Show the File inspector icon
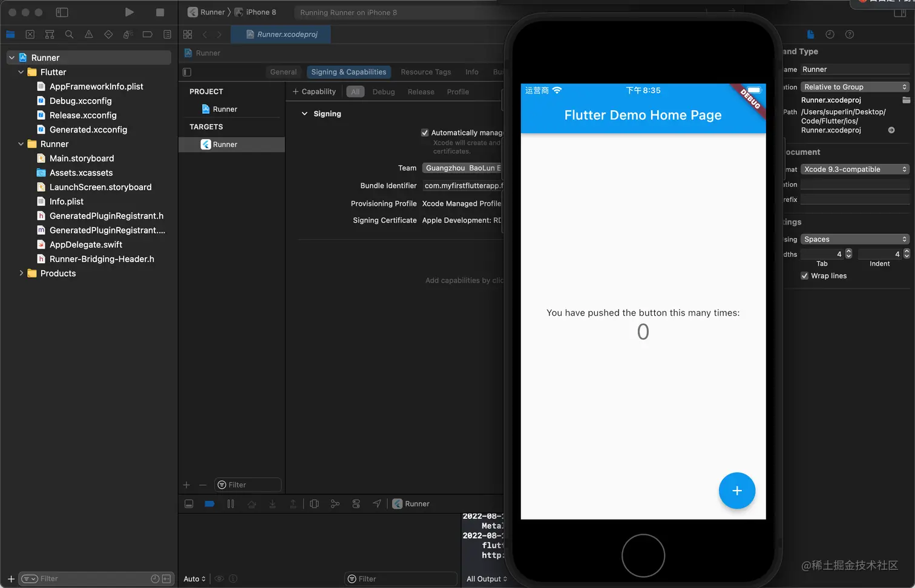Viewport: 915px width, 588px height. (810, 34)
